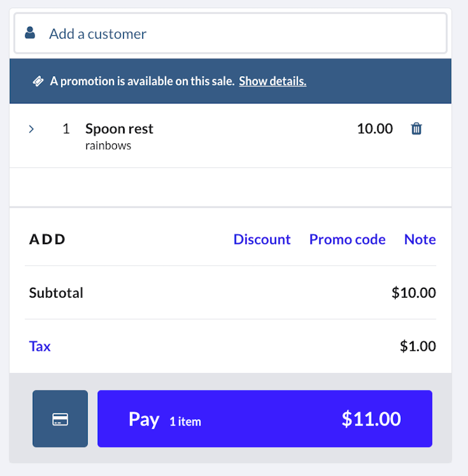Click the Spoon rest product name

pyautogui.click(x=119, y=129)
